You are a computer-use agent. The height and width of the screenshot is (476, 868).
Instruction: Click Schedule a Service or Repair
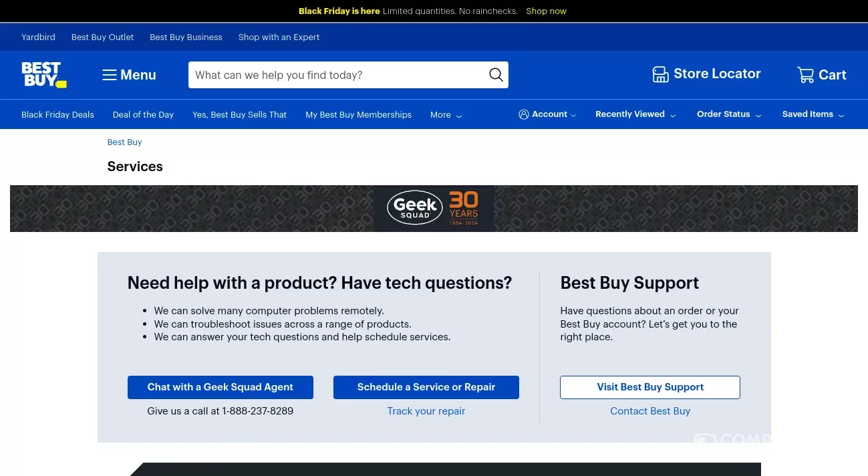point(426,387)
